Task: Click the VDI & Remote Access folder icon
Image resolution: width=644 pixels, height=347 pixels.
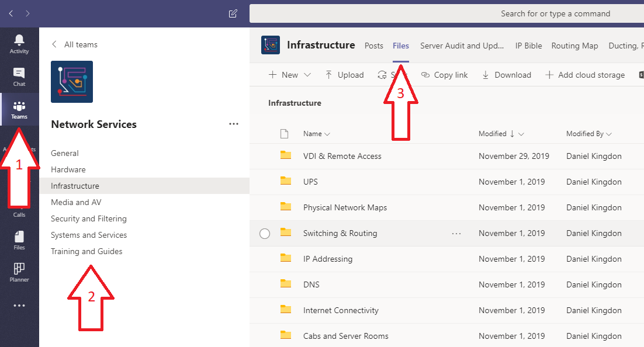Action: 285,155
